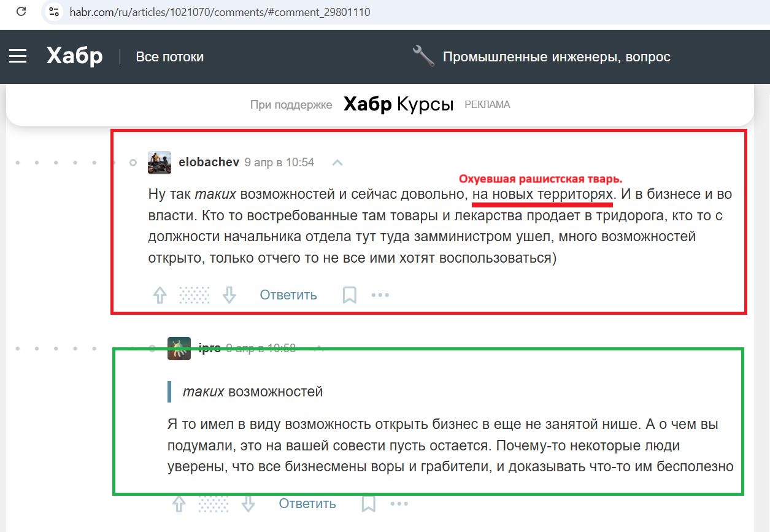Image resolution: width=770 pixels, height=532 pixels.
Task: Open ipre avatar image
Action: click(x=179, y=348)
